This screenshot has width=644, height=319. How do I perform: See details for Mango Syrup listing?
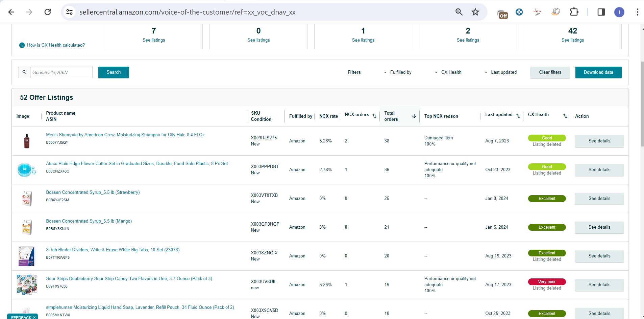tap(599, 227)
